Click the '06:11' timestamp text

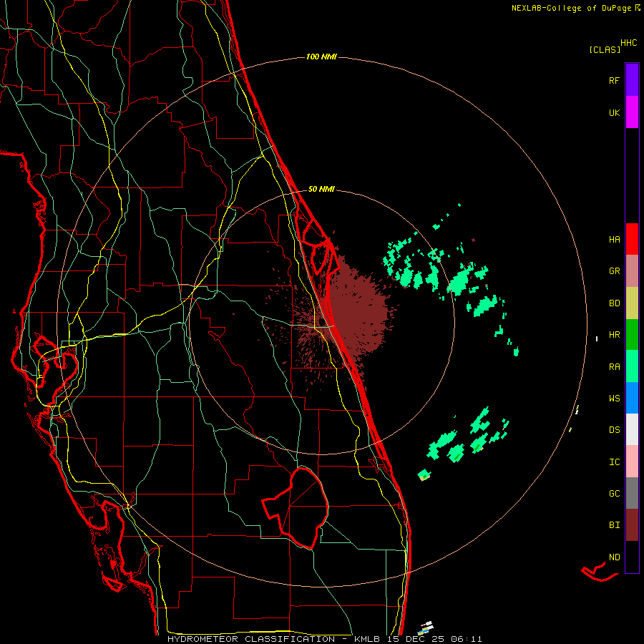[467, 639]
